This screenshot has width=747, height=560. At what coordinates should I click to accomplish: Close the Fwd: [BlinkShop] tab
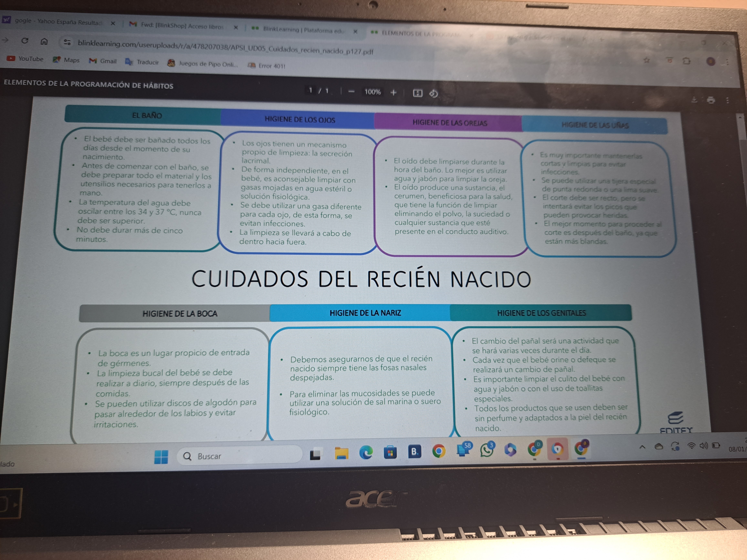[x=236, y=27]
